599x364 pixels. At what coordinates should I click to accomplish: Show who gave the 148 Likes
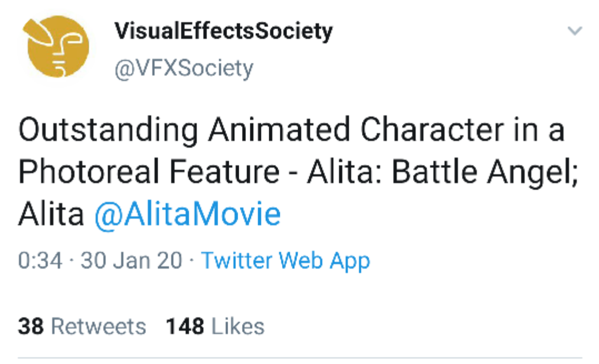click(215, 326)
